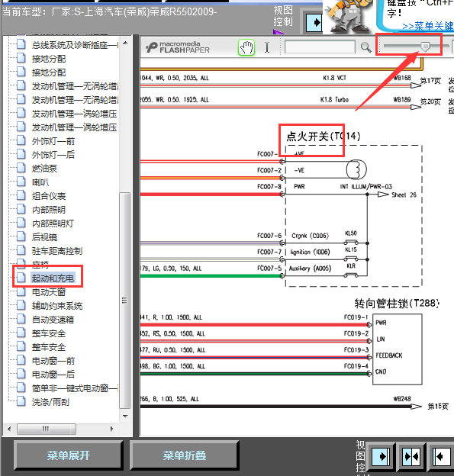Open the 菜单关键 link

click(427, 27)
